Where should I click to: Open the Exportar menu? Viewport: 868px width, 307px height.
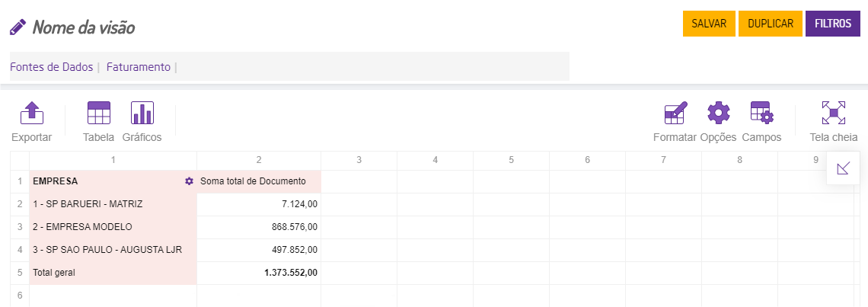click(x=31, y=122)
